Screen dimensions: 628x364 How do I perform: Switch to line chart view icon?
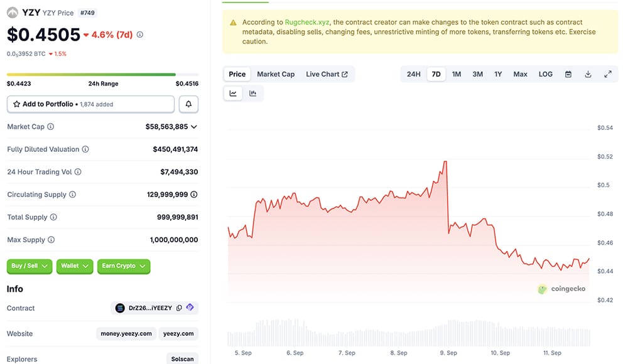(233, 94)
